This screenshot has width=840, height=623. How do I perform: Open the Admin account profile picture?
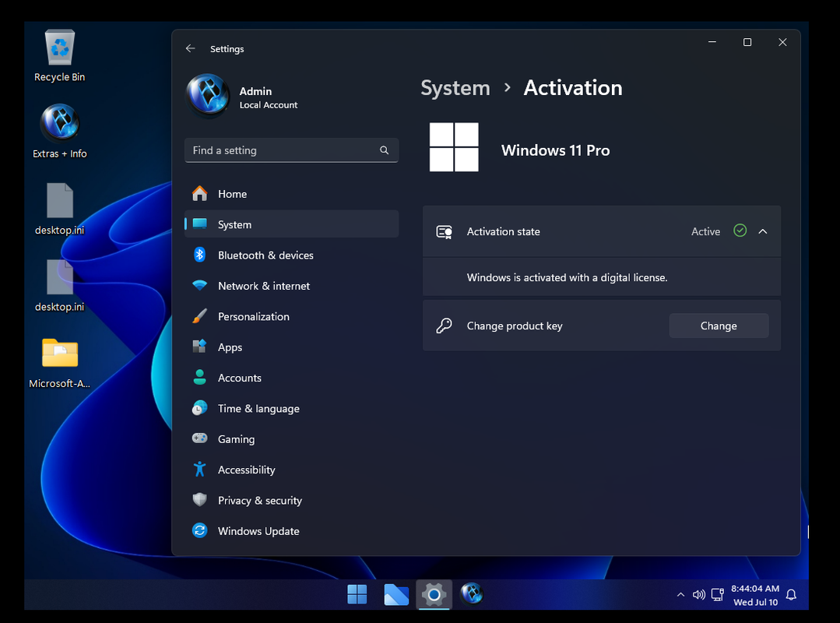(x=208, y=95)
